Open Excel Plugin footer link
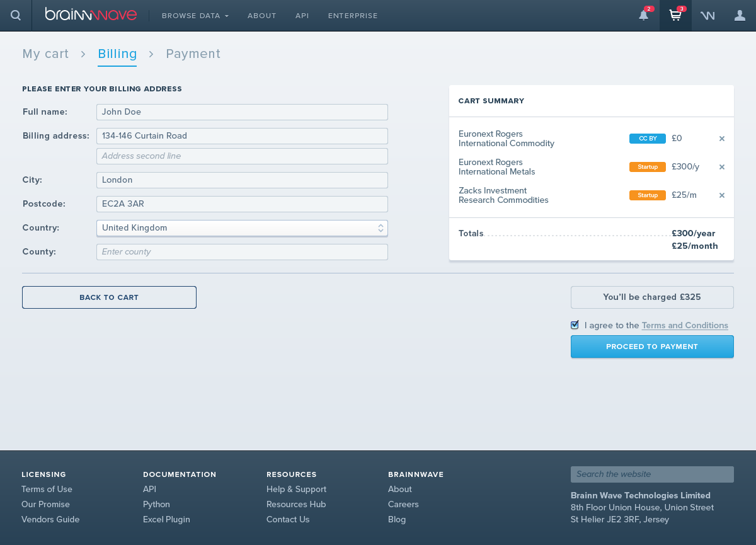This screenshot has width=756, height=545. click(166, 520)
